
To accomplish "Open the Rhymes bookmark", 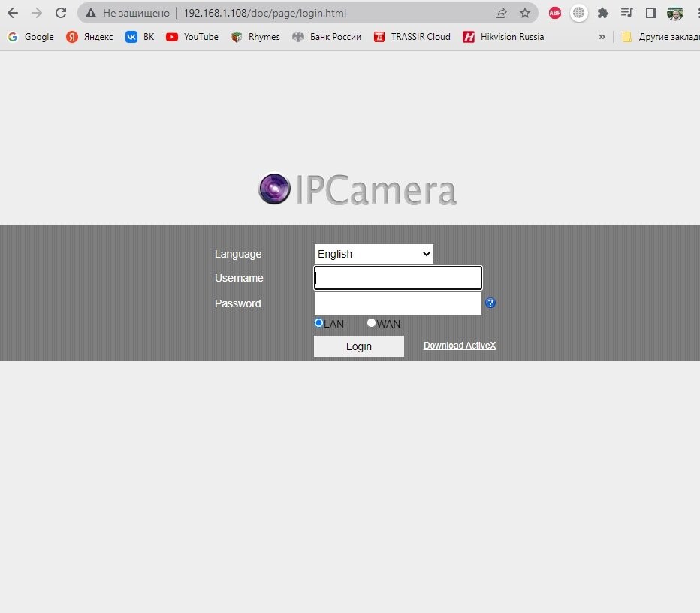I will (x=255, y=37).
